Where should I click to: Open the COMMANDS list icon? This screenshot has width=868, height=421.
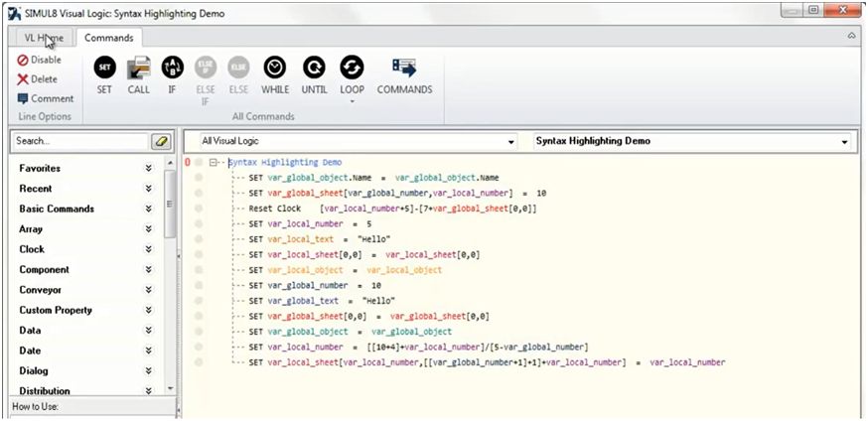pyautogui.click(x=404, y=68)
